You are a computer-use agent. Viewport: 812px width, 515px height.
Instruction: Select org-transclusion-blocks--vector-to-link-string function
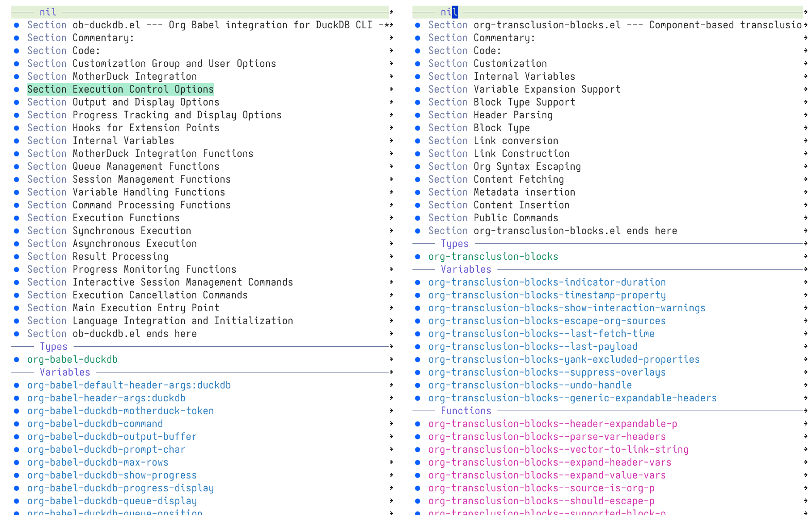click(559, 449)
